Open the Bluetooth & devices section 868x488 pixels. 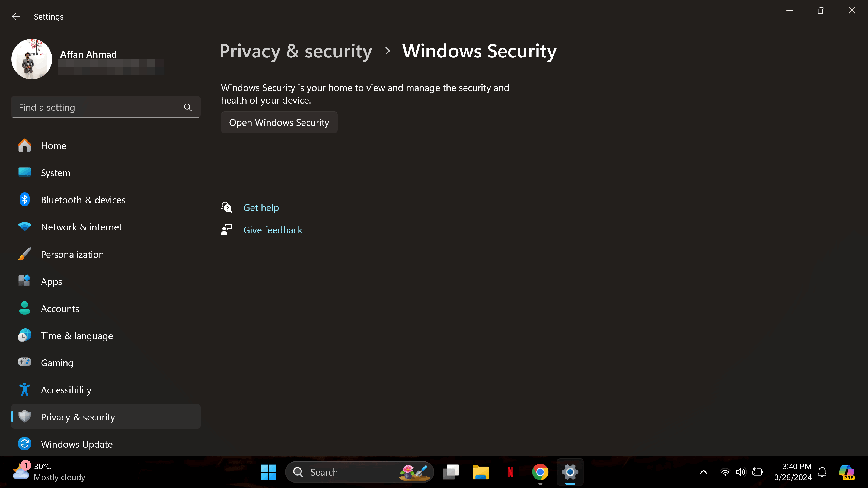pyautogui.click(x=83, y=200)
